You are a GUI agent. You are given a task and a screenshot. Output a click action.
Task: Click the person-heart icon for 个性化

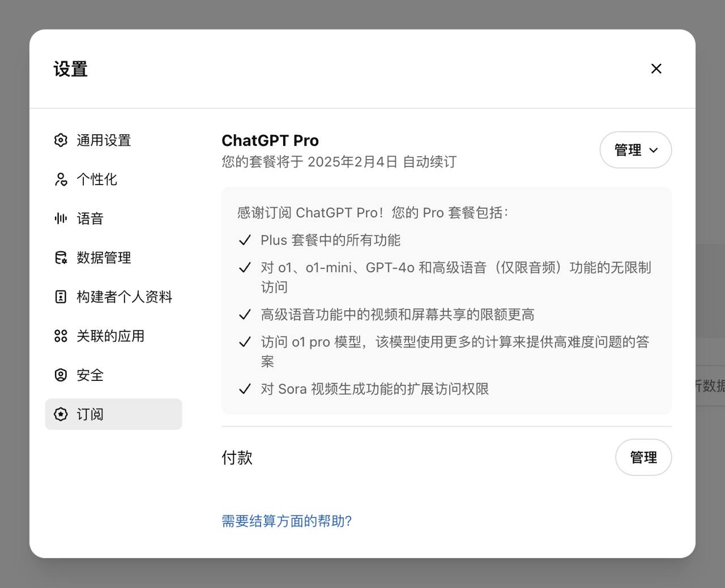(61, 179)
